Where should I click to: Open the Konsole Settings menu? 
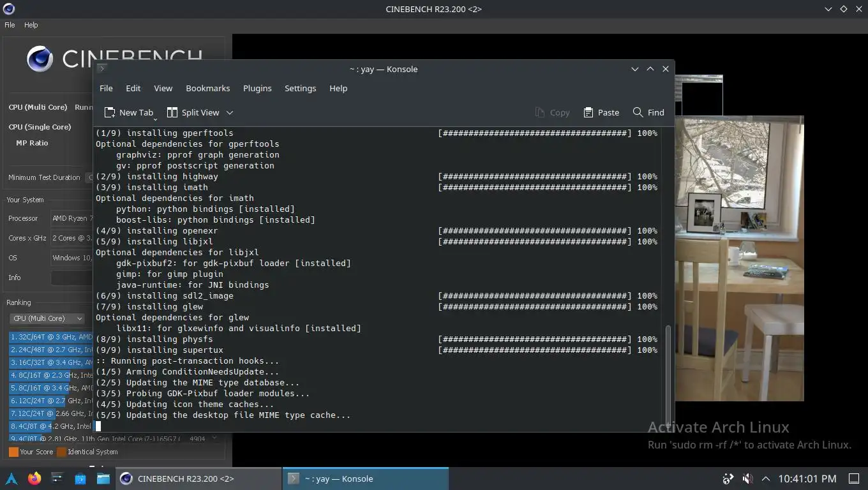point(300,88)
